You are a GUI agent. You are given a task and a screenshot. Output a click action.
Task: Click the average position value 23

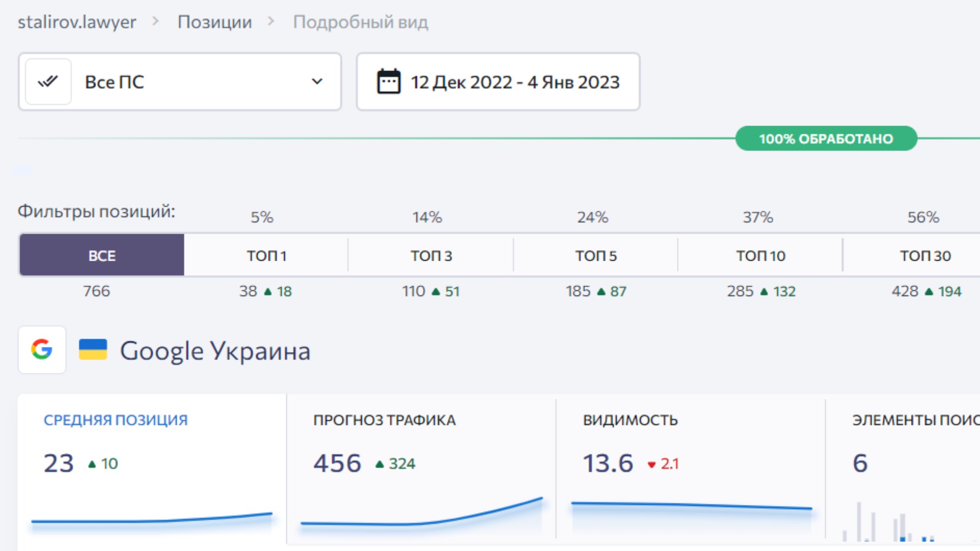click(59, 463)
